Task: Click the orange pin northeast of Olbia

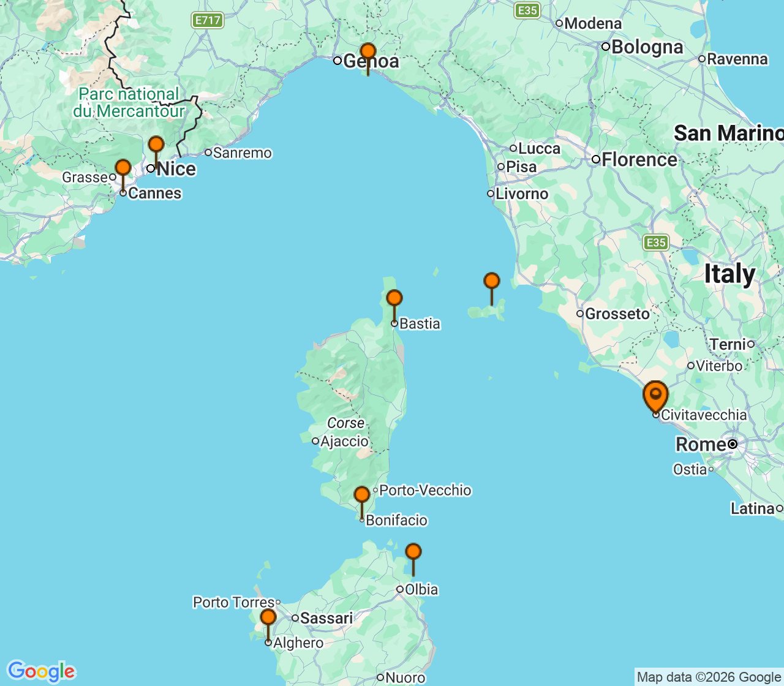Action: [x=413, y=552]
